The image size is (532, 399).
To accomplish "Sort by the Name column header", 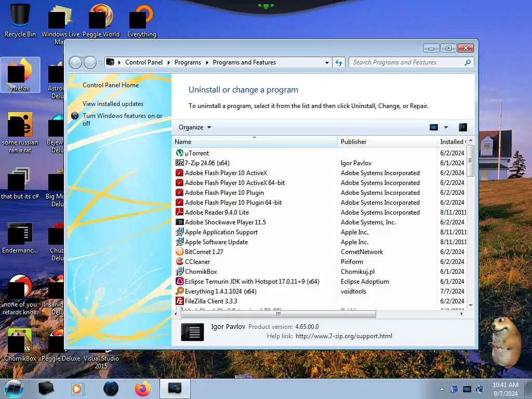I will pos(255,142).
